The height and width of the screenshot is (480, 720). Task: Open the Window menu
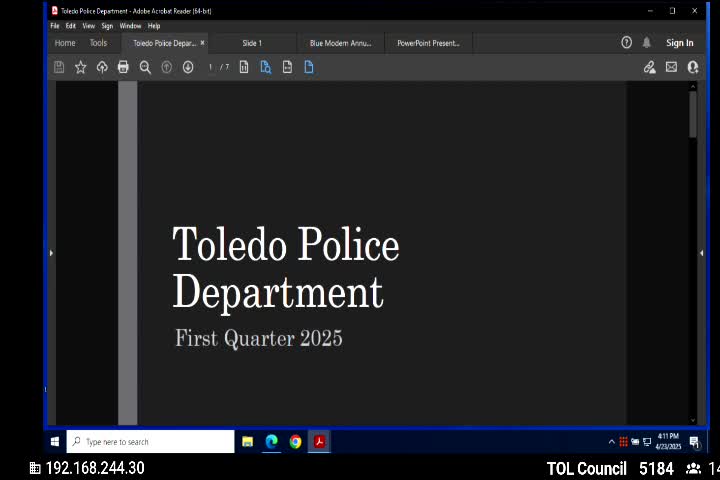pos(130,26)
